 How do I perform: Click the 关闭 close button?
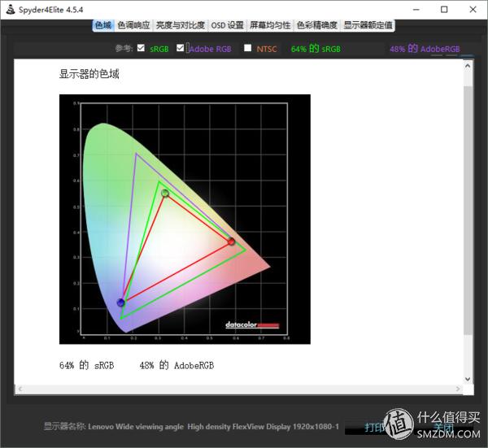click(444, 428)
